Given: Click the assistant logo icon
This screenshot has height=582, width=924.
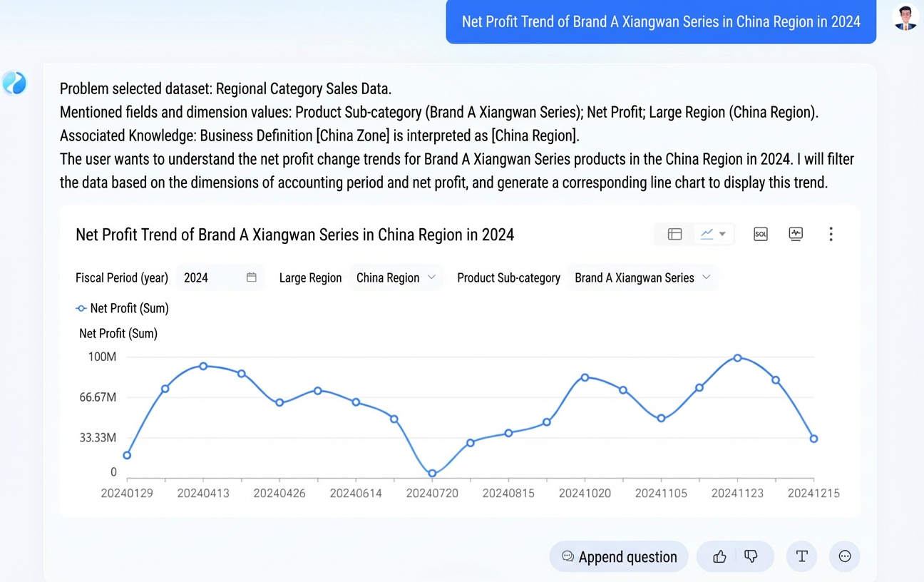Looking at the screenshot, I should coord(14,83).
